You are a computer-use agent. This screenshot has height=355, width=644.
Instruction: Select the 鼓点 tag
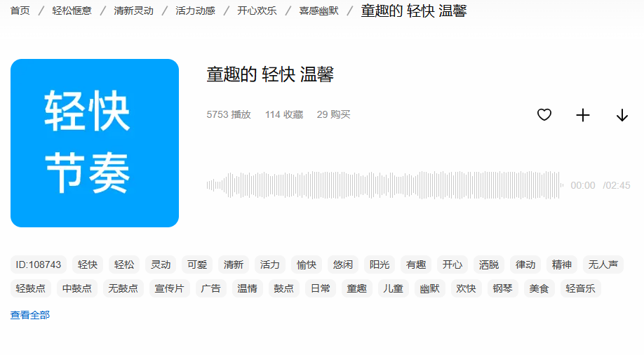point(284,288)
